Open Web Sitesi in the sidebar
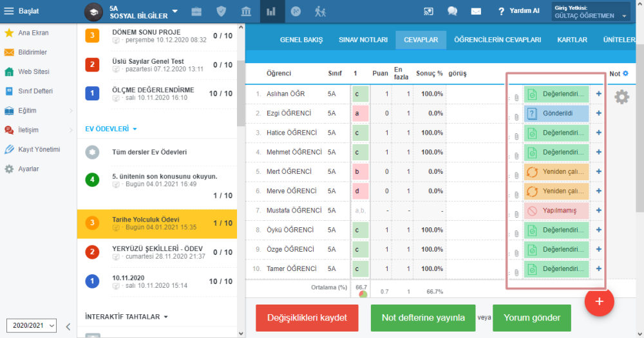The image size is (644, 338). point(27,71)
